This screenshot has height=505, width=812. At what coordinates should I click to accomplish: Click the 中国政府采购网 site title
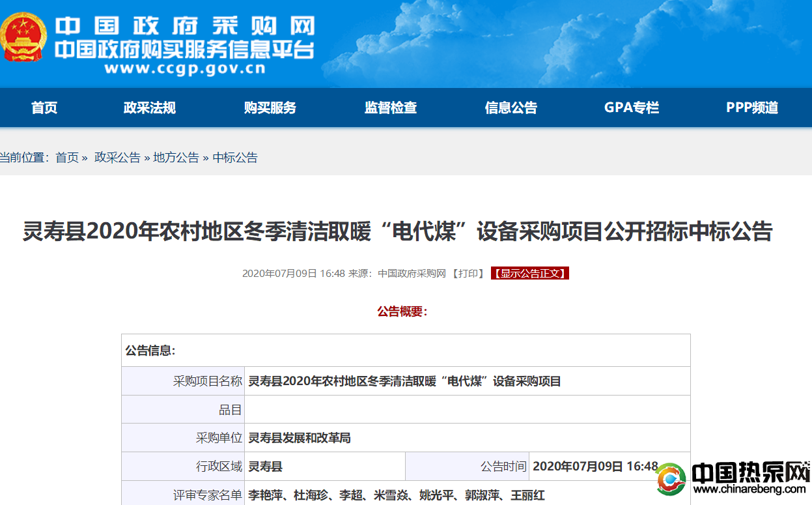(x=185, y=25)
